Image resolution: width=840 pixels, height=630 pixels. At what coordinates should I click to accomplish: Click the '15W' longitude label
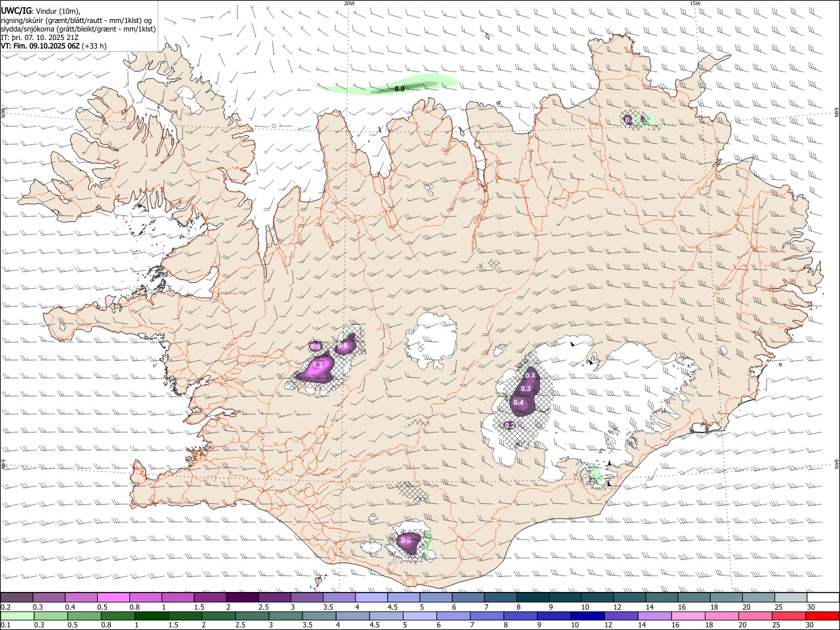(x=695, y=3)
